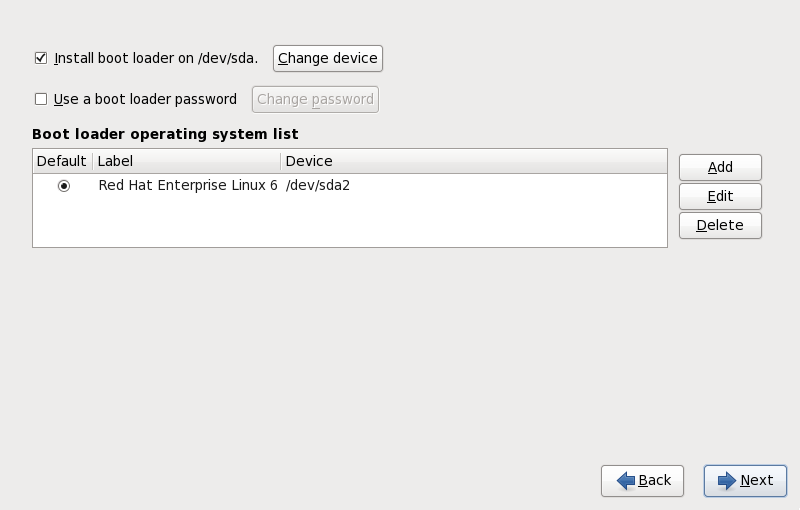This screenshot has height=510, width=800.
Task: Proceed using the Next button label
Action: pyautogui.click(x=757, y=481)
